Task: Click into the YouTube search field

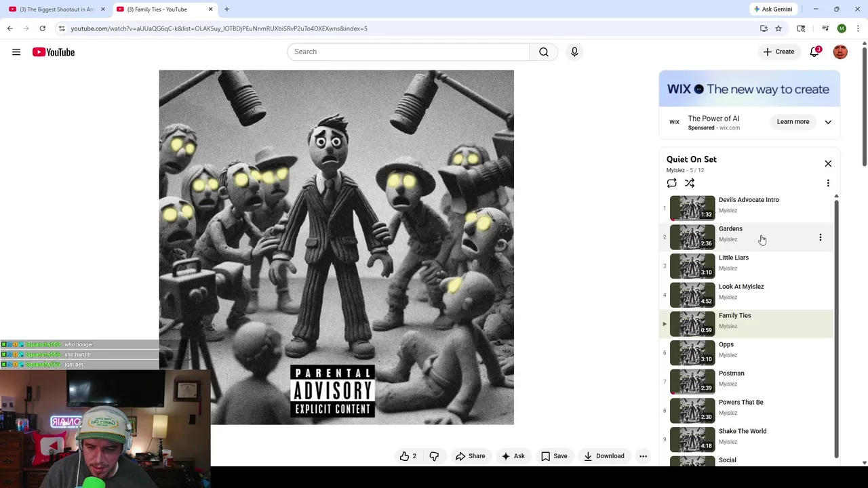Action: pos(408,52)
